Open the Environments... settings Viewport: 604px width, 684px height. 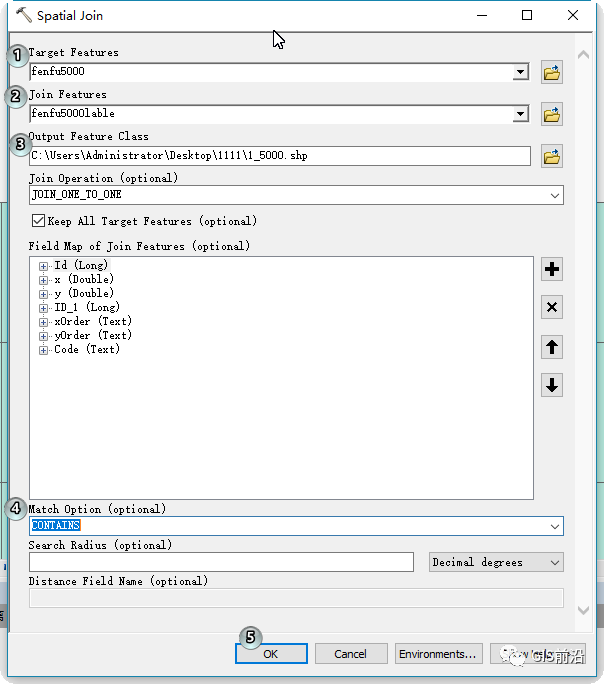tap(438, 653)
